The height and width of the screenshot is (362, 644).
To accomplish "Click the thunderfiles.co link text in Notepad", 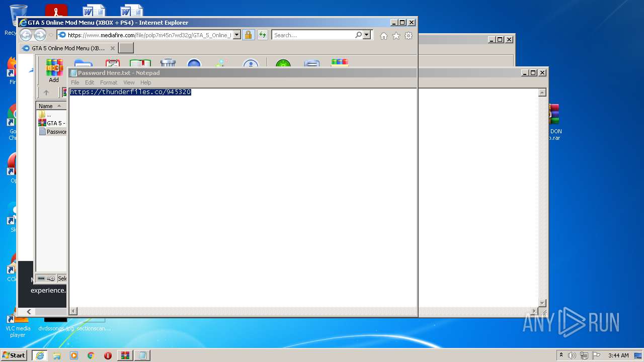I will pyautogui.click(x=130, y=92).
